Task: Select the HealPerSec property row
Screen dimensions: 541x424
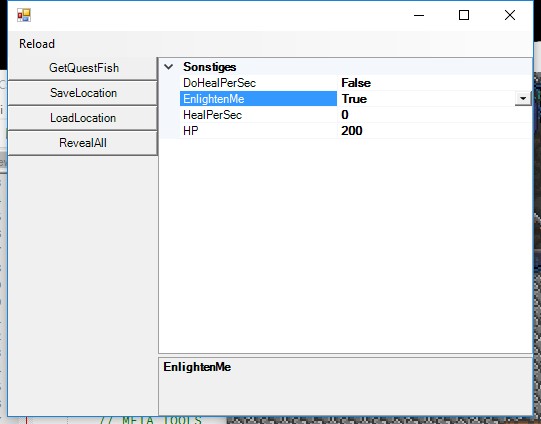Action: [355, 115]
